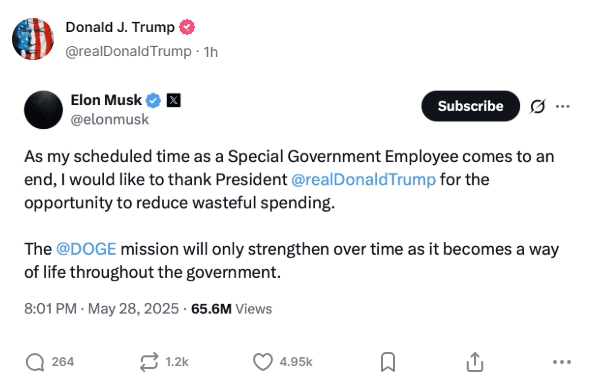Repost using the retweet arrows icon

tap(149, 362)
